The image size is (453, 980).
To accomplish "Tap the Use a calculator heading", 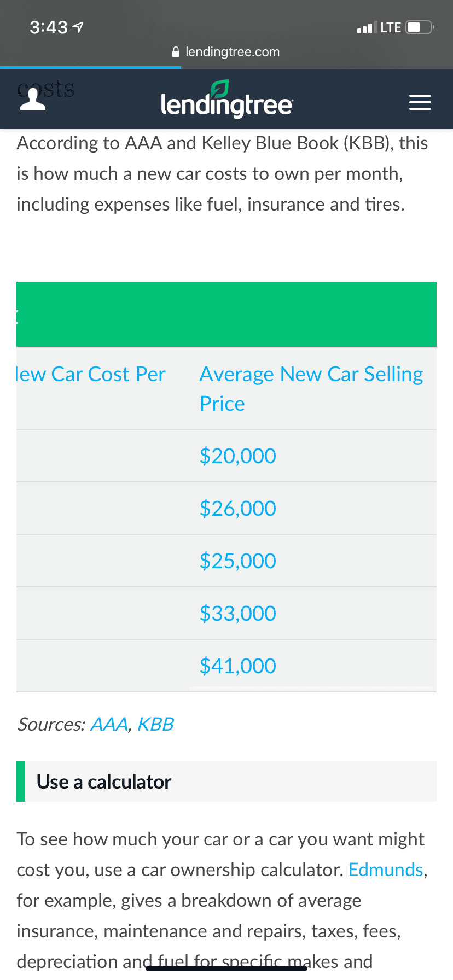I will click(104, 781).
